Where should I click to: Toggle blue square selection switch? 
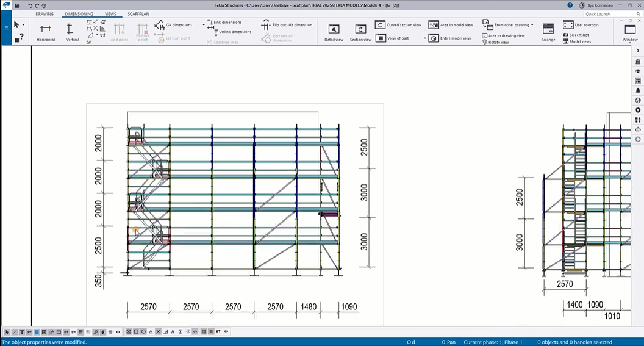37,332
